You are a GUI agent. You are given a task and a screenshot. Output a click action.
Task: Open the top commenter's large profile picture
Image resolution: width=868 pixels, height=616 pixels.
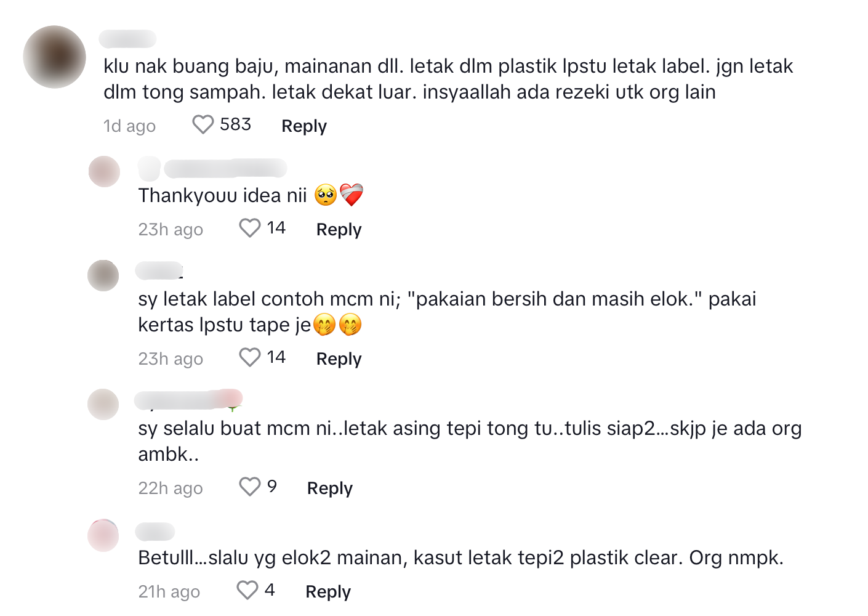click(x=54, y=57)
